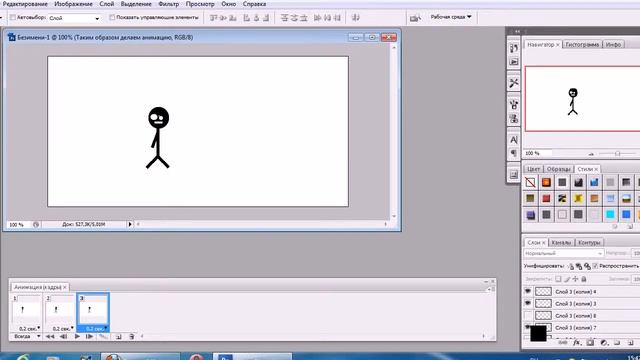The image size is (640, 360).
Task: Click the Lock image pixels brush icon
Action: click(x=567, y=279)
